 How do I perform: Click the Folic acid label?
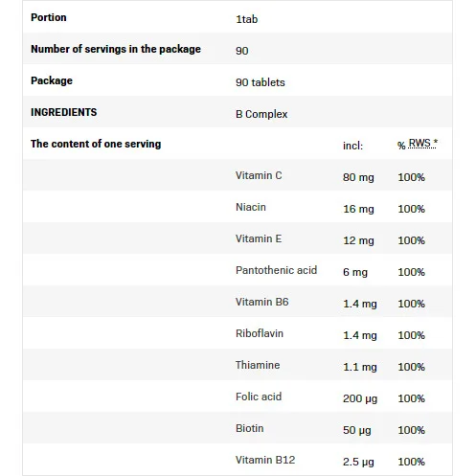[259, 397]
